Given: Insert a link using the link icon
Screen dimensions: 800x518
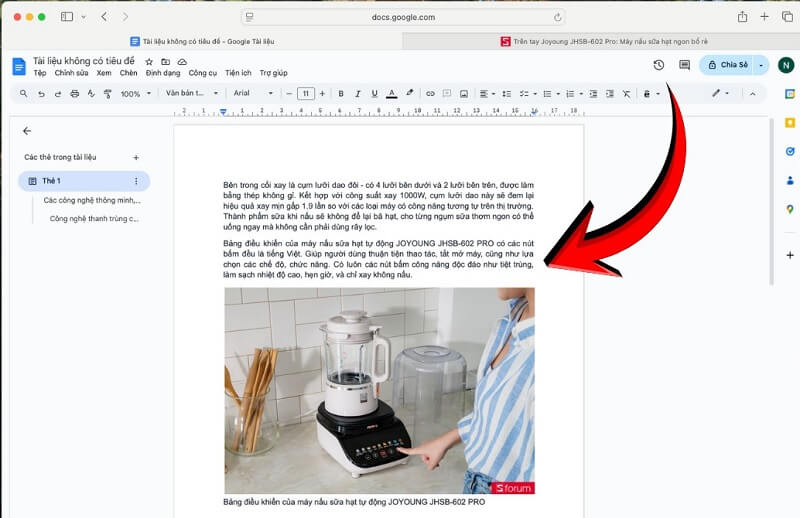Looking at the screenshot, I should coord(430,94).
